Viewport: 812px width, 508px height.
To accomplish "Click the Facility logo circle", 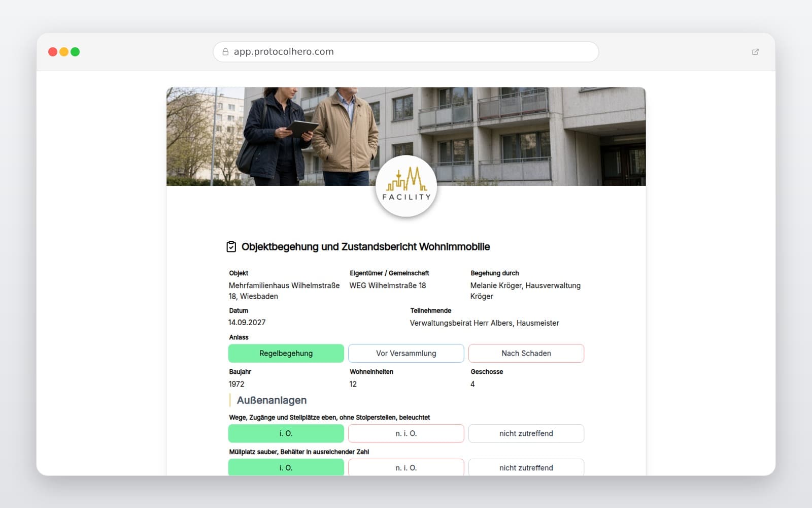I will click(406, 186).
